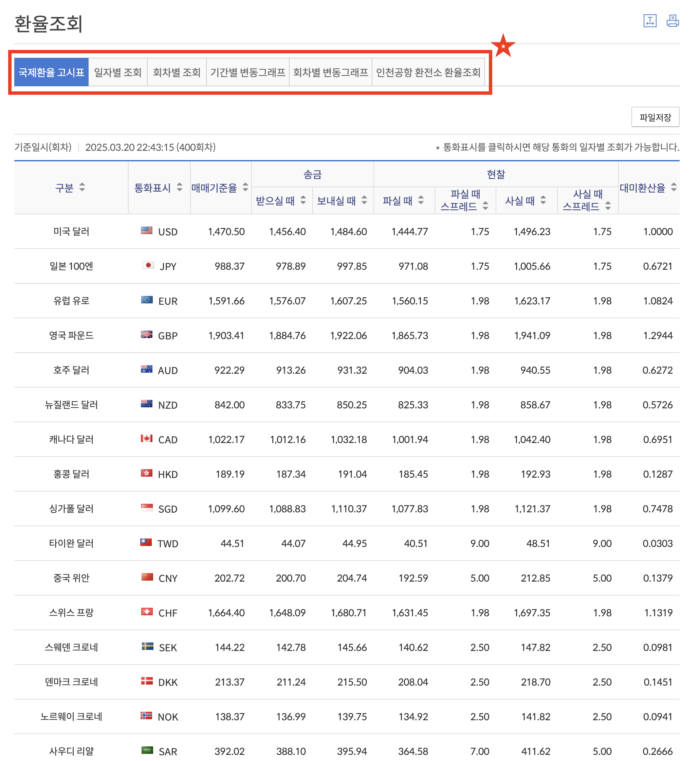Click the text size adjust icon

[650, 21]
